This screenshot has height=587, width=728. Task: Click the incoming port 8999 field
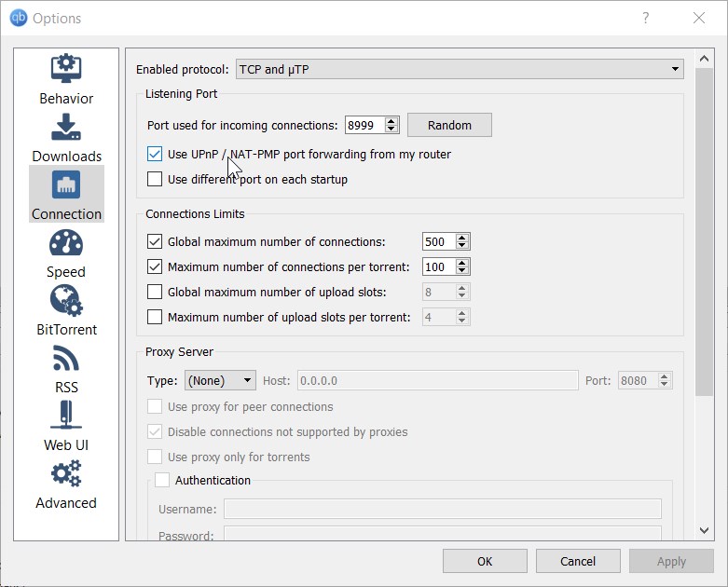[364, 125]
